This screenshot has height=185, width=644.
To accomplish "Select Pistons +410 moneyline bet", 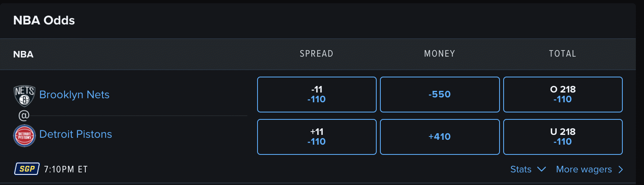I will coord(440,137).
